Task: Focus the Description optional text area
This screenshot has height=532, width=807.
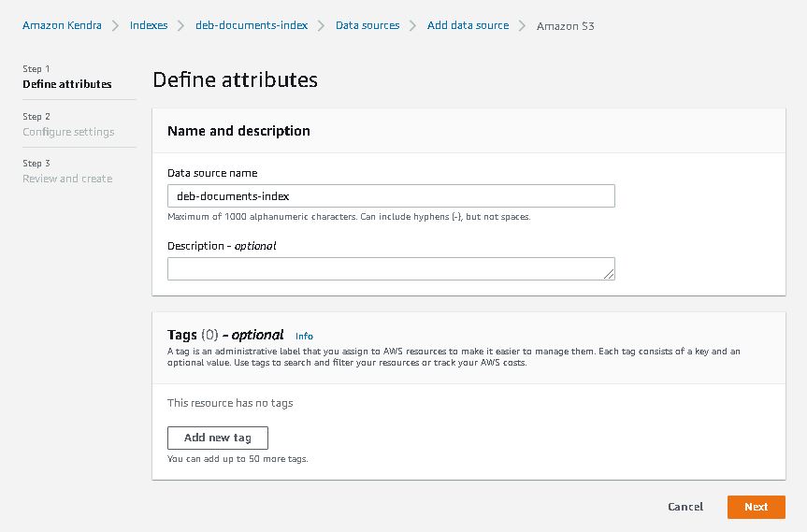Action: [x=391, y=268]
